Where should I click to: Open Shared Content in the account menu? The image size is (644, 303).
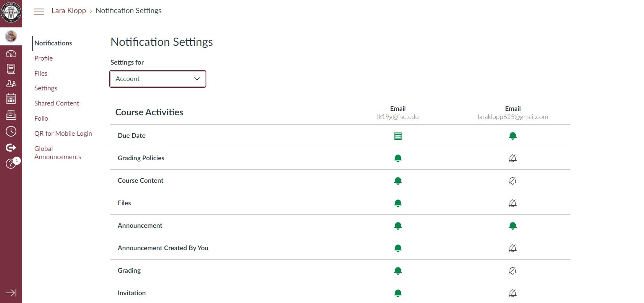click(56, 103)
